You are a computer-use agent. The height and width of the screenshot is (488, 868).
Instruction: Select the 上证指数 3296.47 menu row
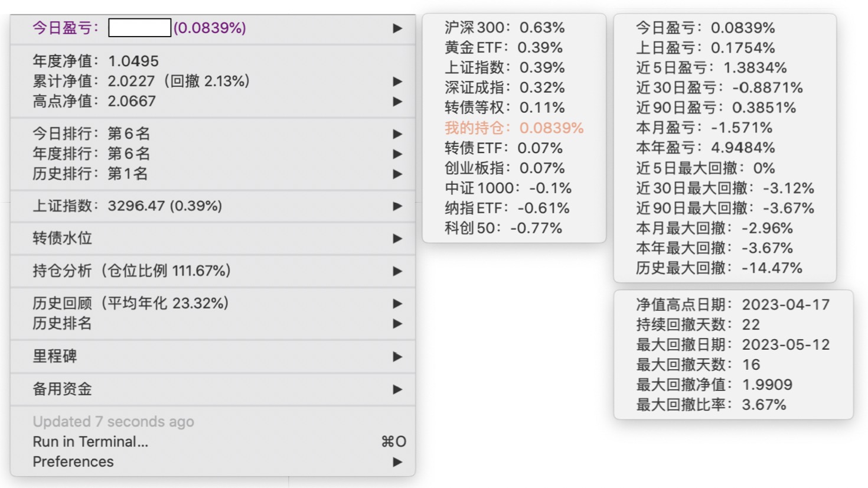point(128,206)
